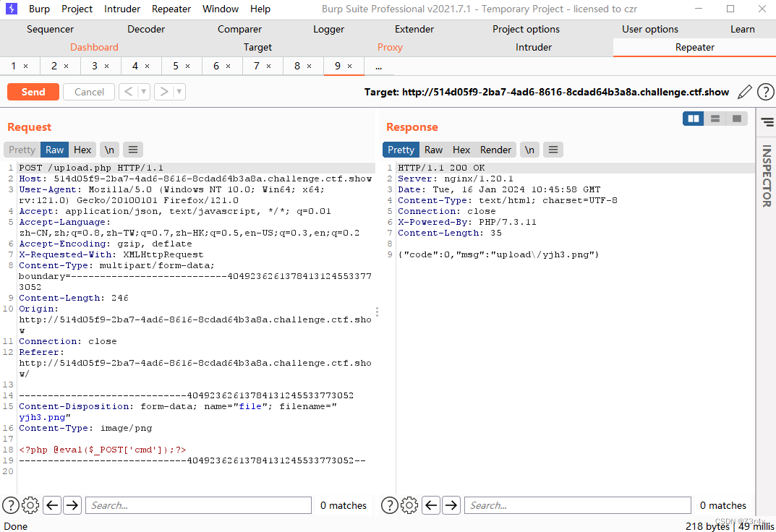
Task: Open Response search help icon
Action: tap(390, 505)
